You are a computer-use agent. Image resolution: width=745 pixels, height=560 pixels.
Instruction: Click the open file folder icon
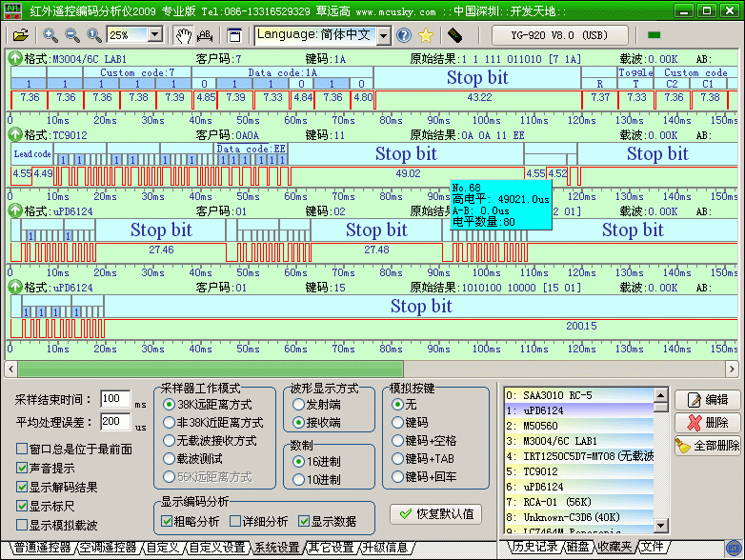click(x=20, y=35)
